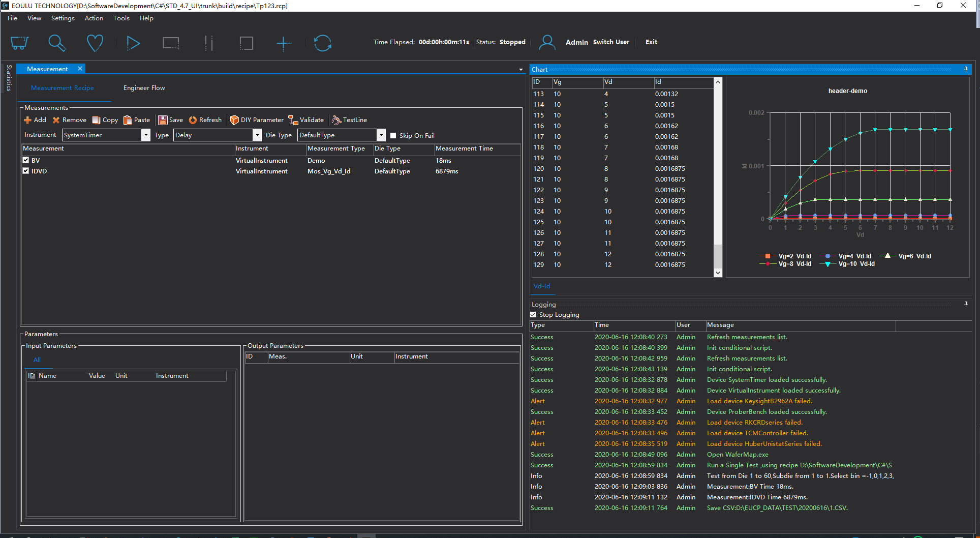This screenshot has width=980, height=538.
Task: Click the shopping cart icon in toolbar
Action: pyautogui.click(x=19, y=43)
